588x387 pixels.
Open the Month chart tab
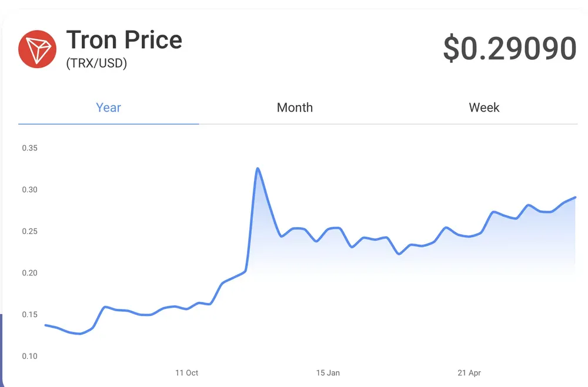(295, 107)
